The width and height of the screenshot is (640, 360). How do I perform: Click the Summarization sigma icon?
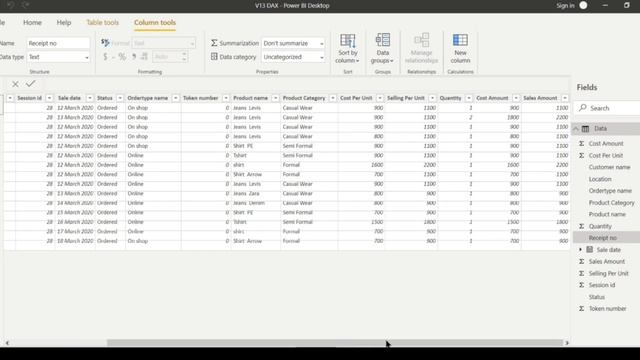(214, 43)
